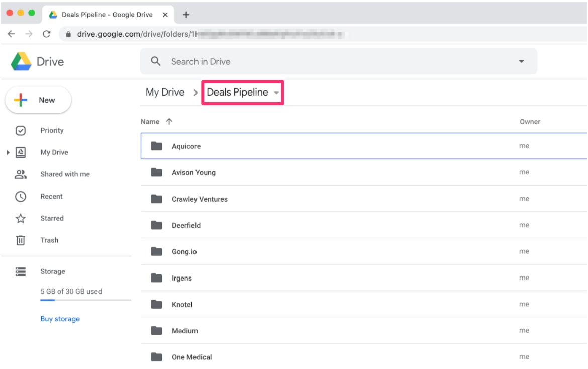The width and height of the screenshot is (588, 369).
Task: Sort by Name column header
Action: coord(150,122)
